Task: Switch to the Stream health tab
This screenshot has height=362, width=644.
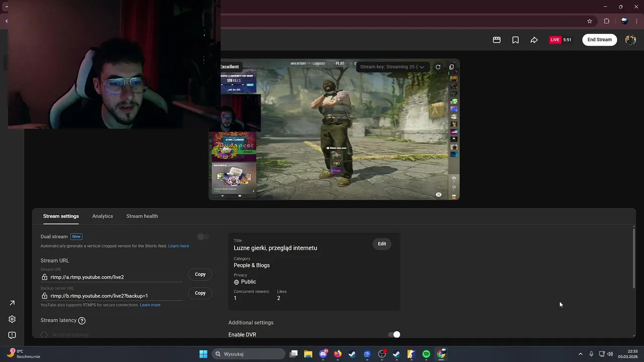Action: pyautogui.click(x=142, y=216)
